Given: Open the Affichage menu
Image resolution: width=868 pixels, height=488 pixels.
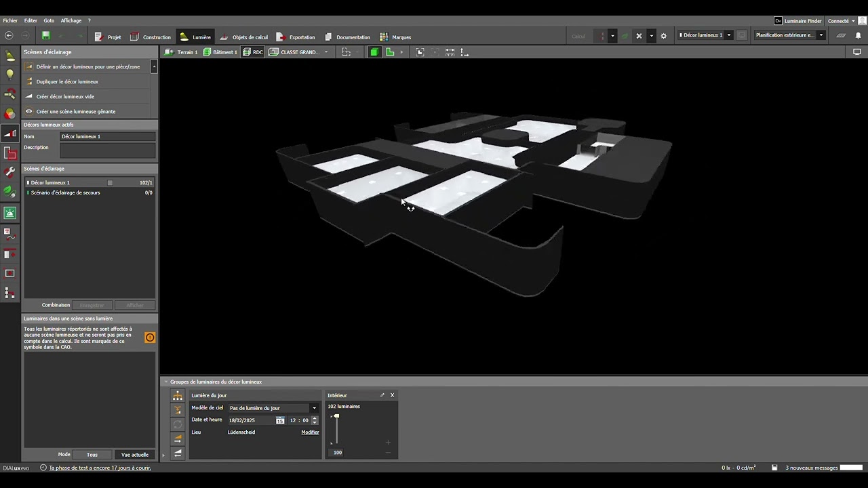Looking at the screenshot, I should click(71, 21).
